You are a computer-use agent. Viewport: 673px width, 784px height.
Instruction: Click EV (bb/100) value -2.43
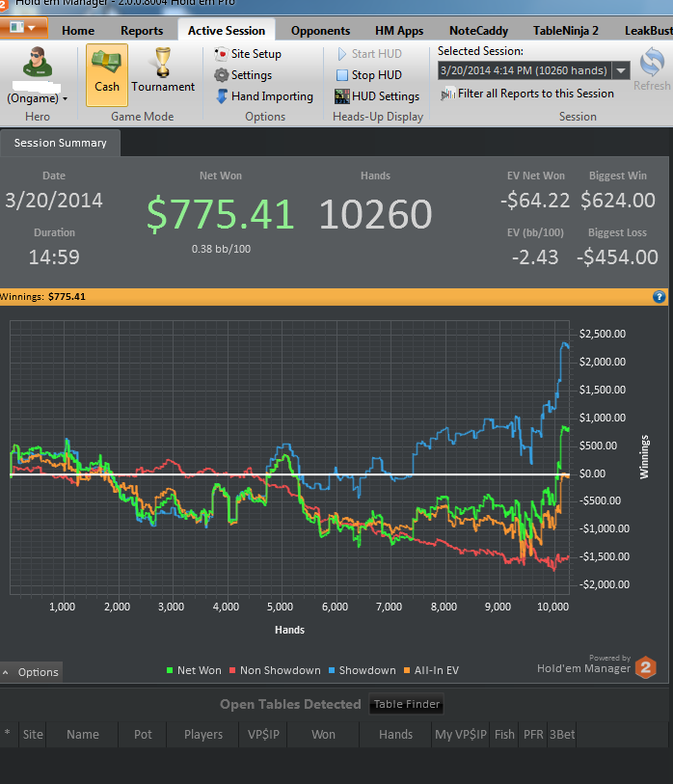[x=535, y=257]
